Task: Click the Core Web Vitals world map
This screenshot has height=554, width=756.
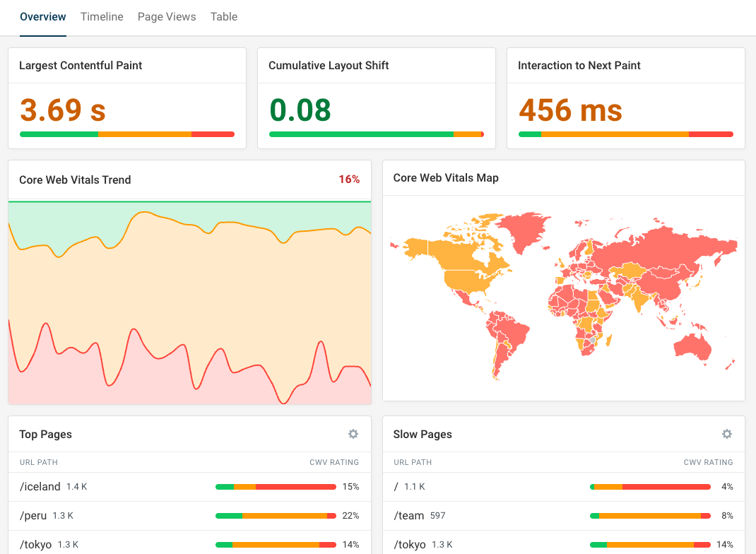Action: 564,297
